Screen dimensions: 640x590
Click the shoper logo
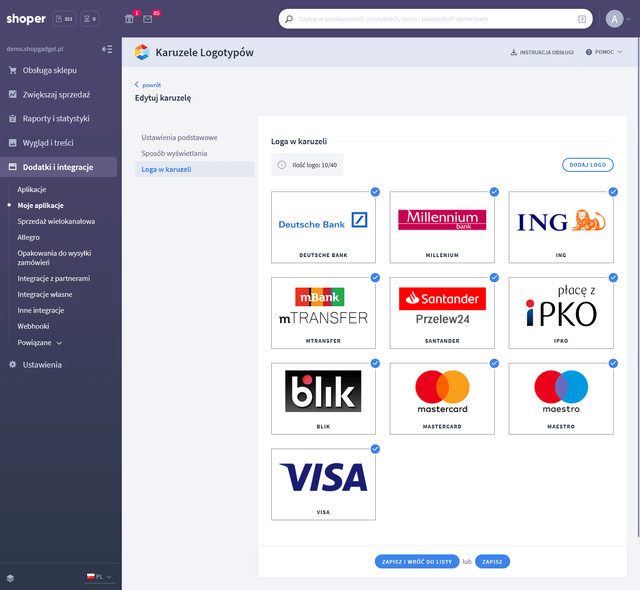(x=26, y=19)
